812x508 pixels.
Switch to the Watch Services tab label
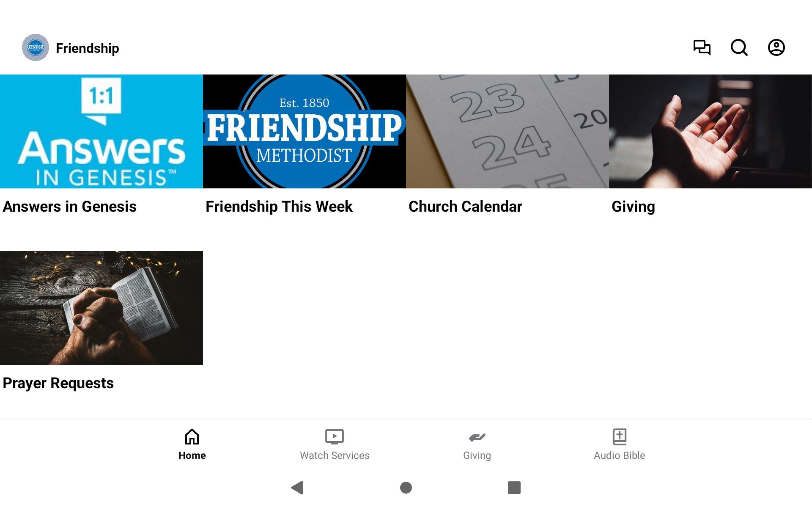pyautogui.click(x=335, y=456)
